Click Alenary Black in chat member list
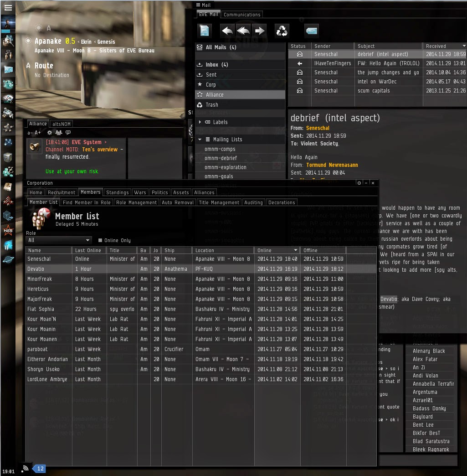467x476 pixels. coord(429,351)
